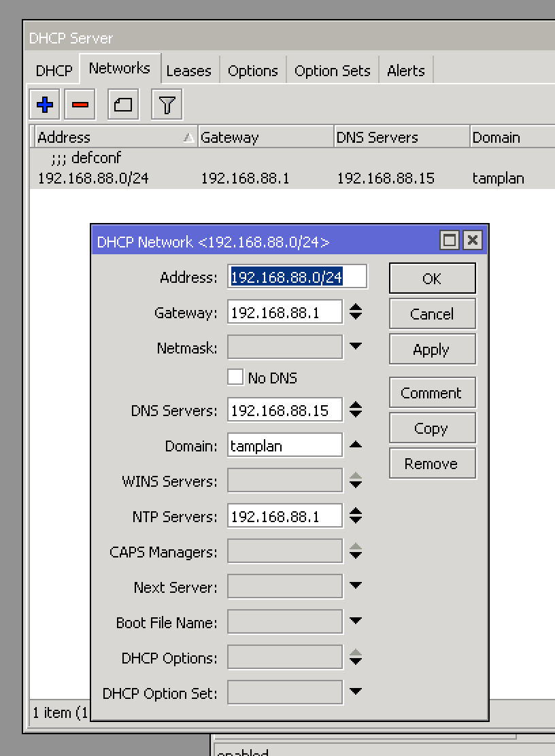
Task: Expand the DHCP Option Set dropdown arrow
Action: click(355, 691)
